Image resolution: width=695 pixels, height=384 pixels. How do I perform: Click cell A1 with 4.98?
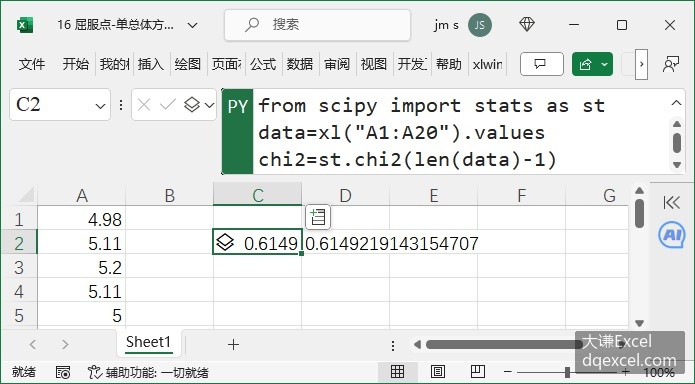coord(82,219)
